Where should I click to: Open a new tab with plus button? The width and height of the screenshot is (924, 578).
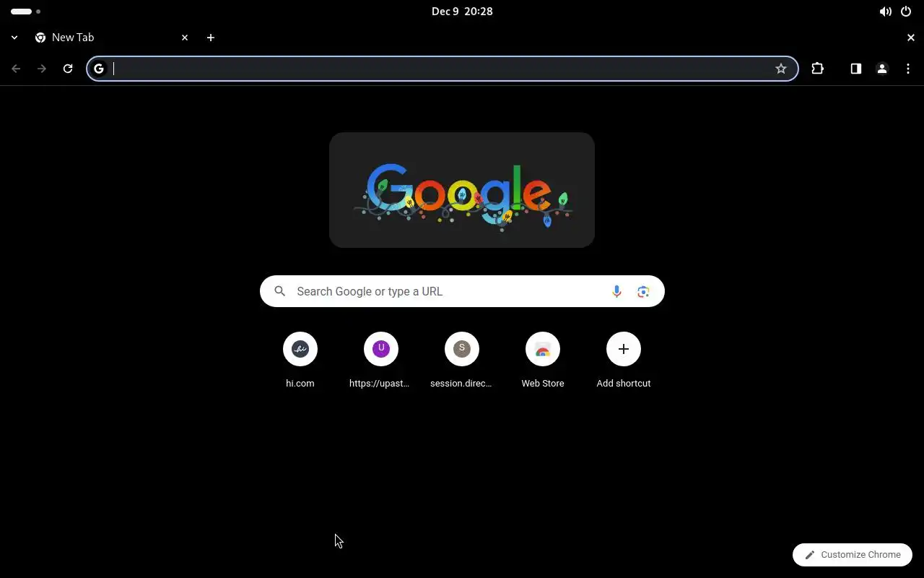click(x=210, y=38)
